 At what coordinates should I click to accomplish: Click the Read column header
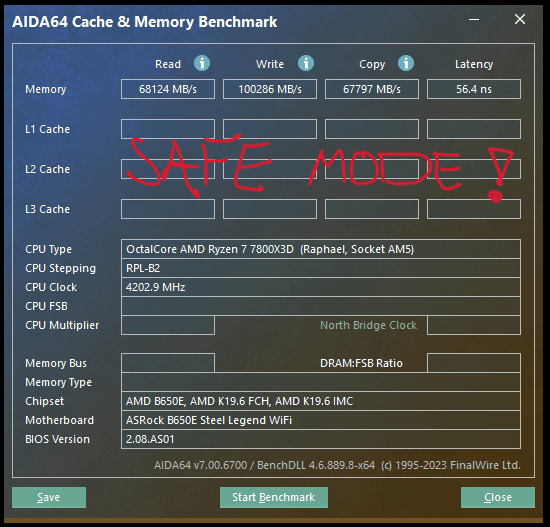[x=168, y=64]
